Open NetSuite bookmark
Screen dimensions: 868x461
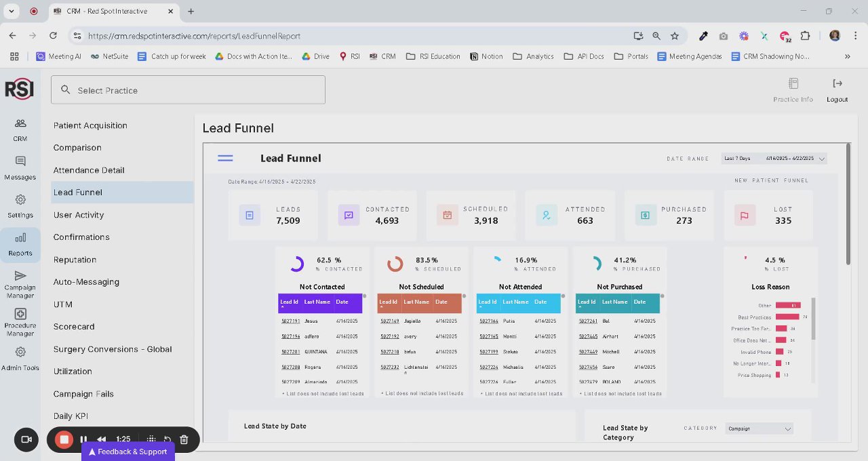[x=109, y=56]
